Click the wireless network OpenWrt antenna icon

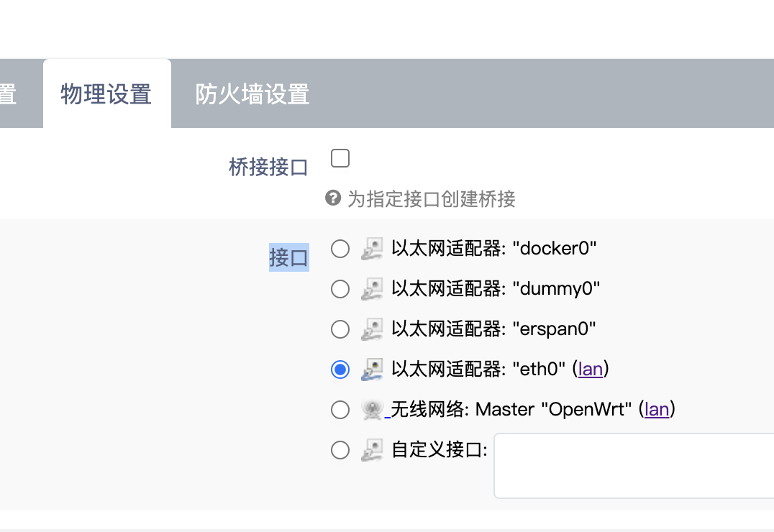tap(372, 410)
